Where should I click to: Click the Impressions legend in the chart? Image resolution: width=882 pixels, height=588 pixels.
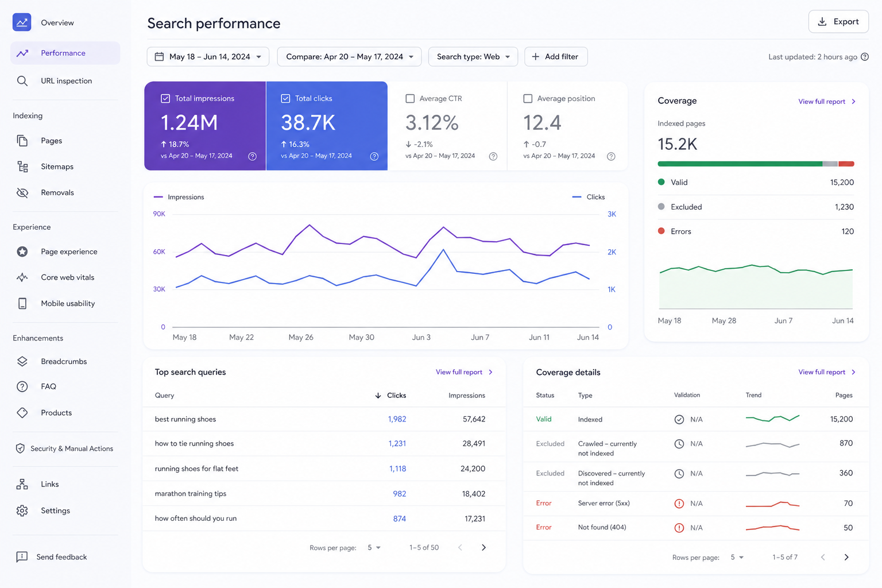179,197
